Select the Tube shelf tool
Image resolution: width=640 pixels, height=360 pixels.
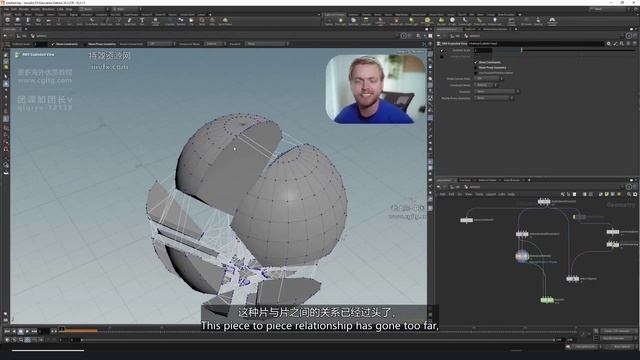(x=28, y=21)
